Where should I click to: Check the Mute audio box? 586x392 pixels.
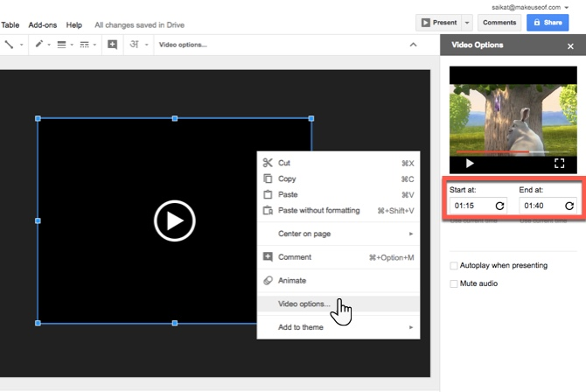pos(454,283)
